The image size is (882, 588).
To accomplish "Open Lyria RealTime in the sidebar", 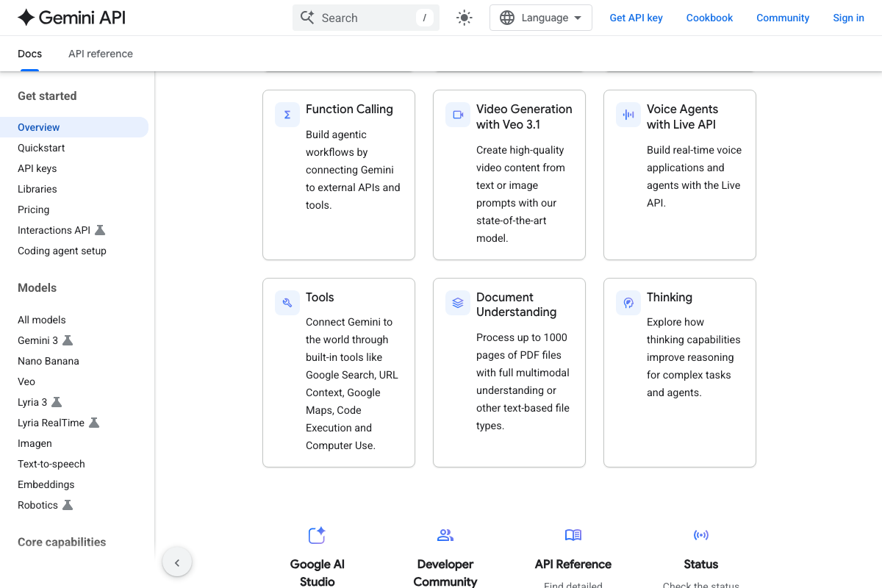I will pos(51,423).
